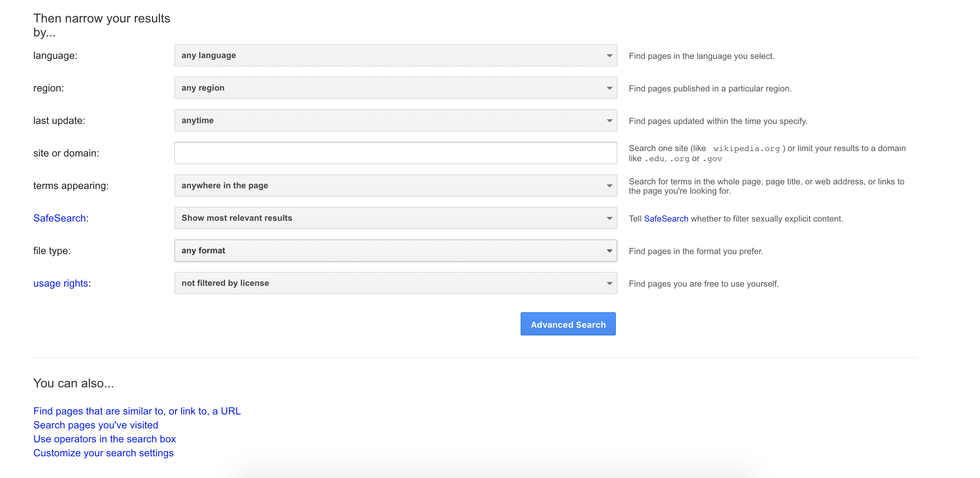Click the arrow icon of 'any format'
This screenshot has width=980, height=478.
[x=609, y=251]
